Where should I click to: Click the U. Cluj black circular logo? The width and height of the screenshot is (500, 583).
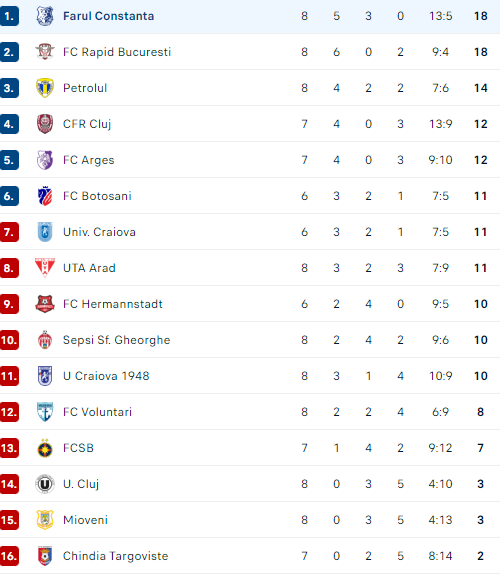point(45,484)
